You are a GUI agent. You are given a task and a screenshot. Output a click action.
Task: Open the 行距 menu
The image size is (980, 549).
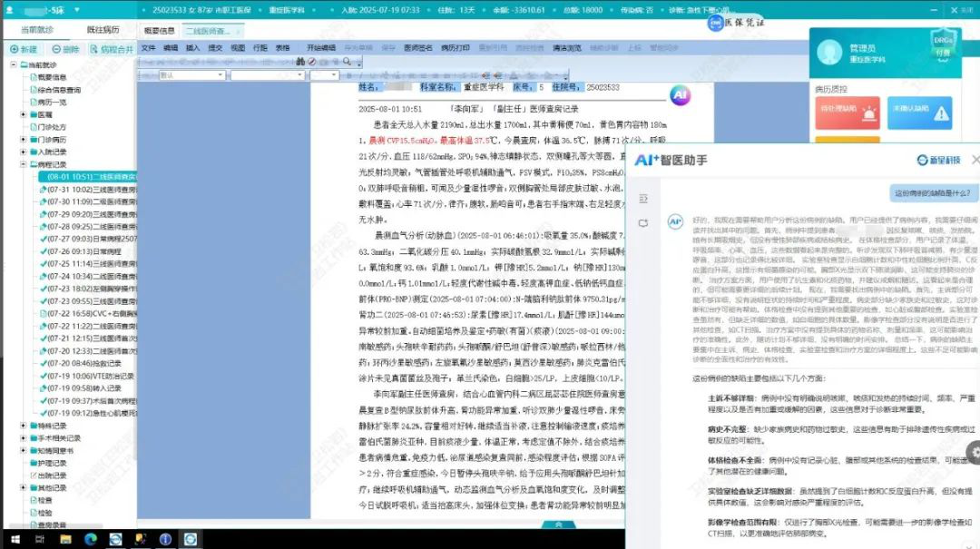260,47
